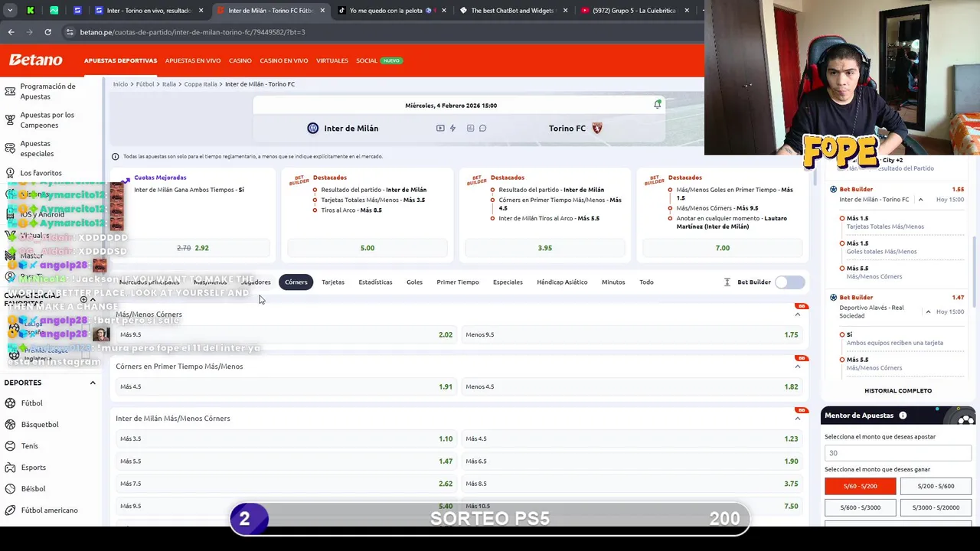Open the match statistics icon
Image resolution: width=980 pixels, height=551 pixels.
pos(470,129)
